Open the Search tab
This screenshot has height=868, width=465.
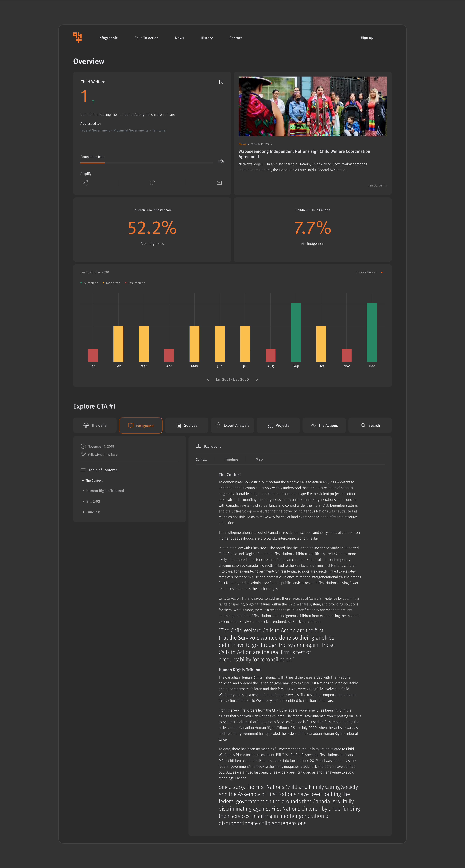click(370, 425)
